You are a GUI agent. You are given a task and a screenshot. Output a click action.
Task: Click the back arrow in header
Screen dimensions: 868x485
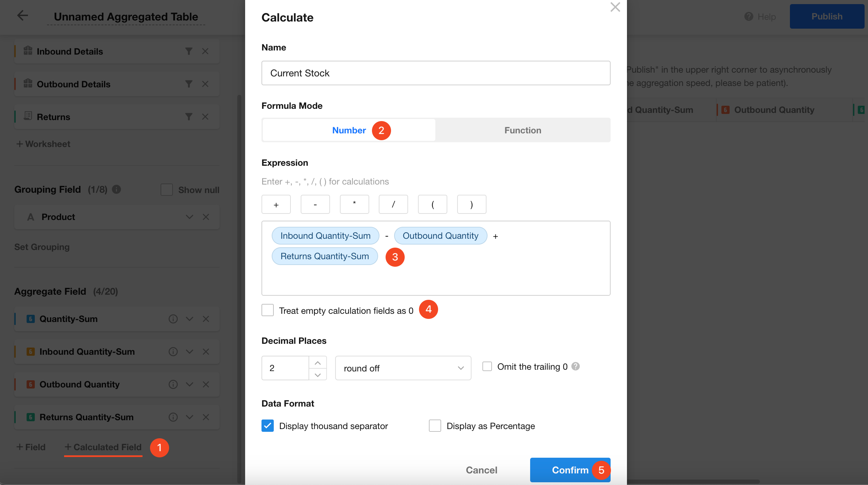pyautogui.click(x=23, y=16)
